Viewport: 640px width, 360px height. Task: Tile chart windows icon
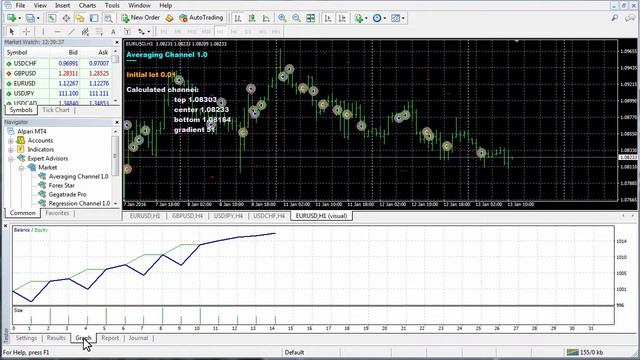pos(311,18)
